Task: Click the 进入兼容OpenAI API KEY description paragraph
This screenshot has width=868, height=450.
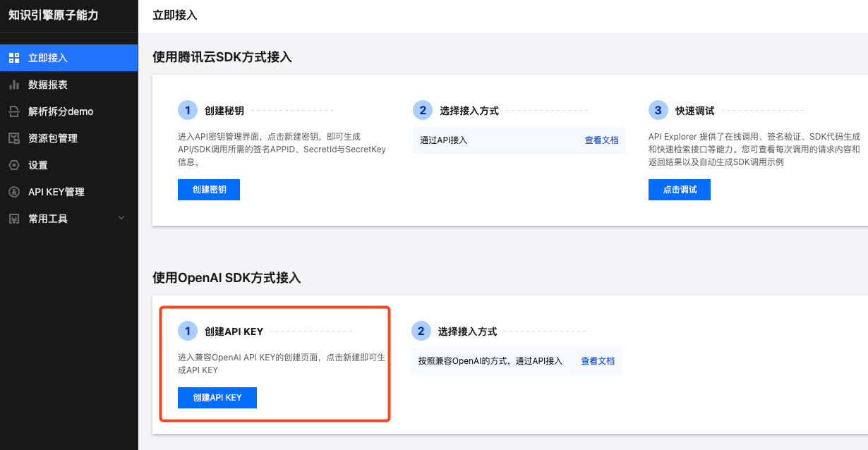Action: (282, 364)
